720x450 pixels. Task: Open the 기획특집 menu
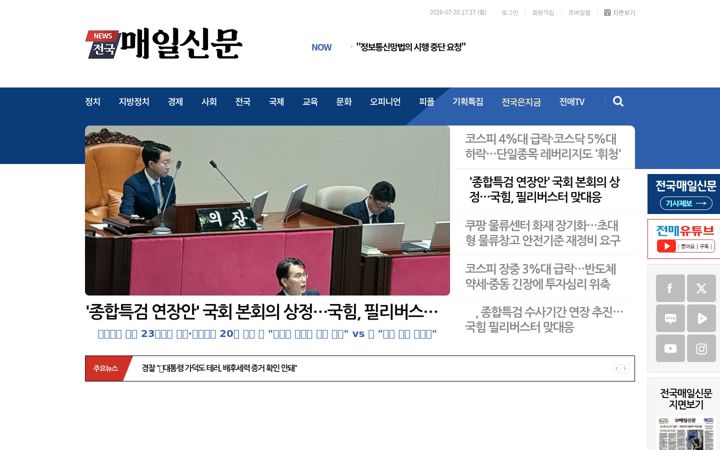pyautogui.click(x=468, y=101)
